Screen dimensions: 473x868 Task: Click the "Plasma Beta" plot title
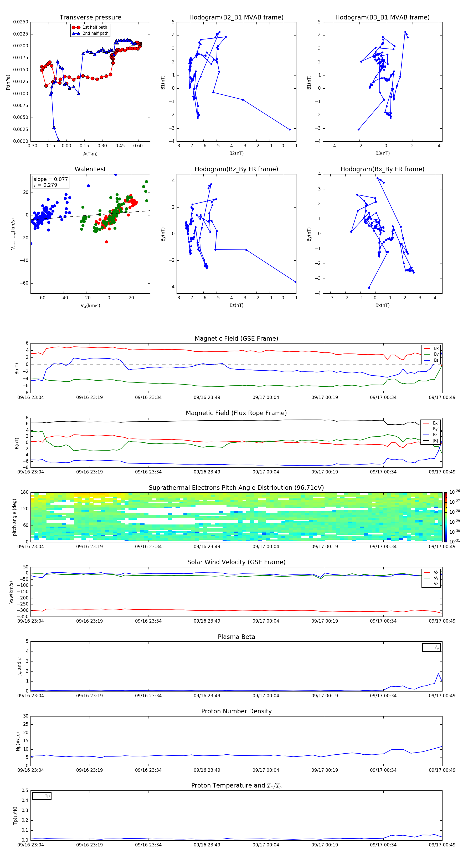click(236, 637)
